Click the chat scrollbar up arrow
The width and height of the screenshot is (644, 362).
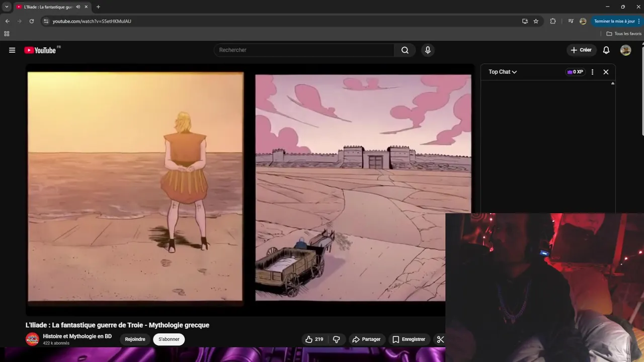tap(612, 83)
